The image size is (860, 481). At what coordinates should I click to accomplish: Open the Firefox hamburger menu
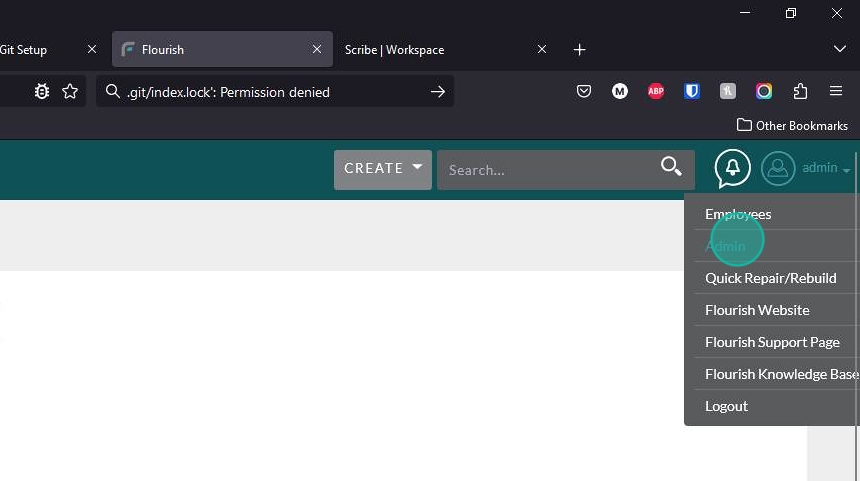pos(836,92)
